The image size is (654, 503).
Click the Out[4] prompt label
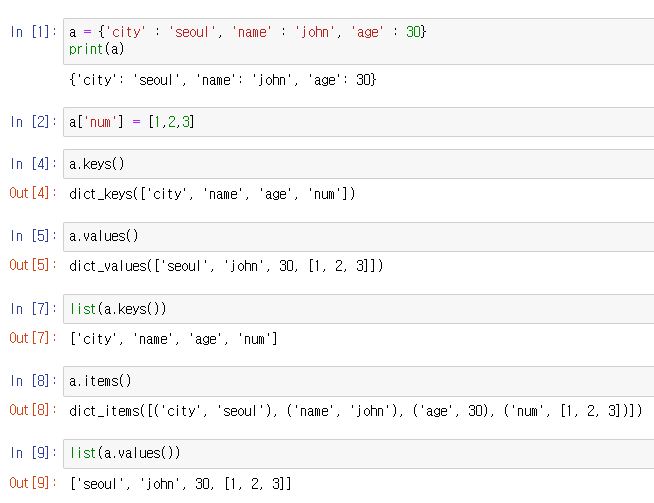pyautogui.click(x=33, y=193)
